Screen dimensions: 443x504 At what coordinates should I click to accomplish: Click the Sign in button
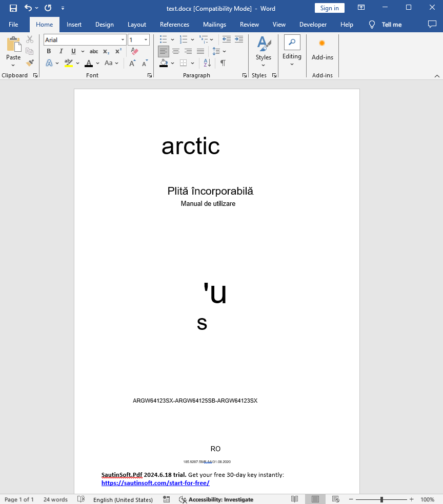(x=329, y=8)
